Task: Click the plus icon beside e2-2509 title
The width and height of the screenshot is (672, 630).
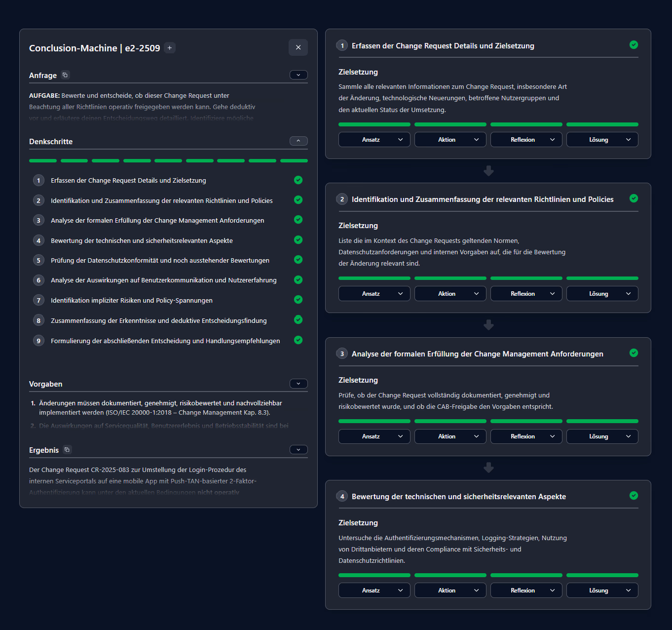Action: point(170,48)
